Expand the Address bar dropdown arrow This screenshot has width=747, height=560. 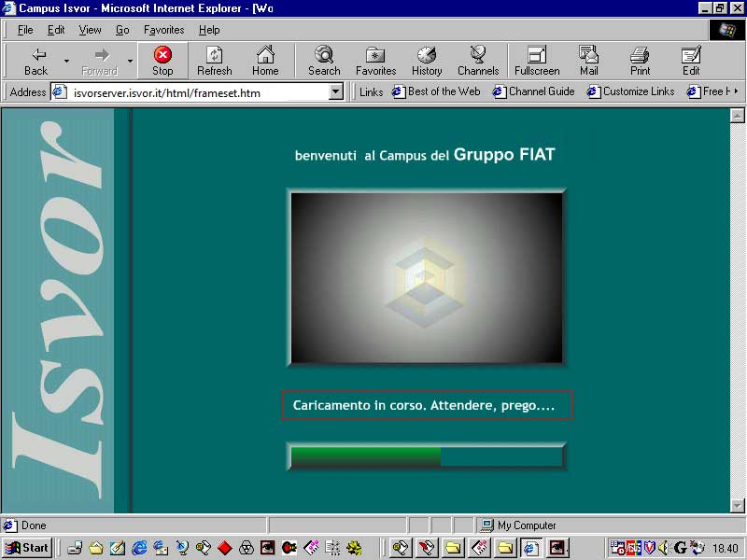pyautogui.click(x=336, y=91)
